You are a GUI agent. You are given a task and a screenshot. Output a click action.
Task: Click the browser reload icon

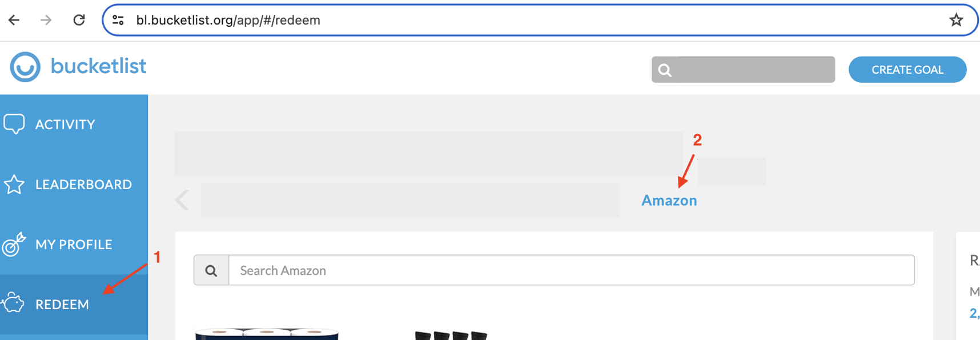point(79,19)
